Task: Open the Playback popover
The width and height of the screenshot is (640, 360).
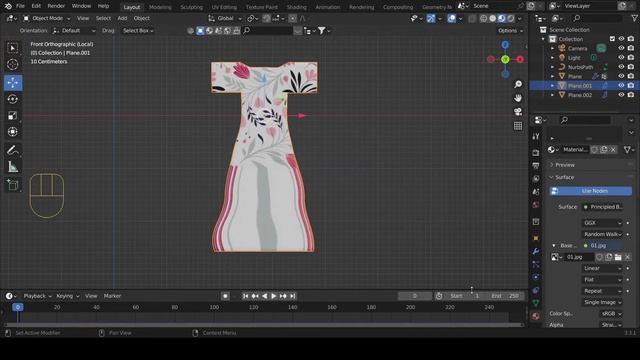Action: coord(37,296)
